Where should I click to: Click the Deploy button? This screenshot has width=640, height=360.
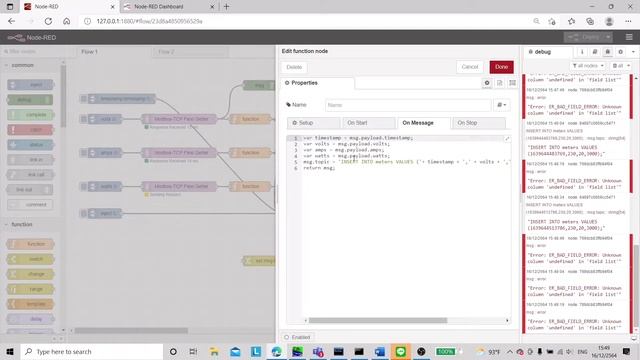pyautogui.click(x=584, y=37)
